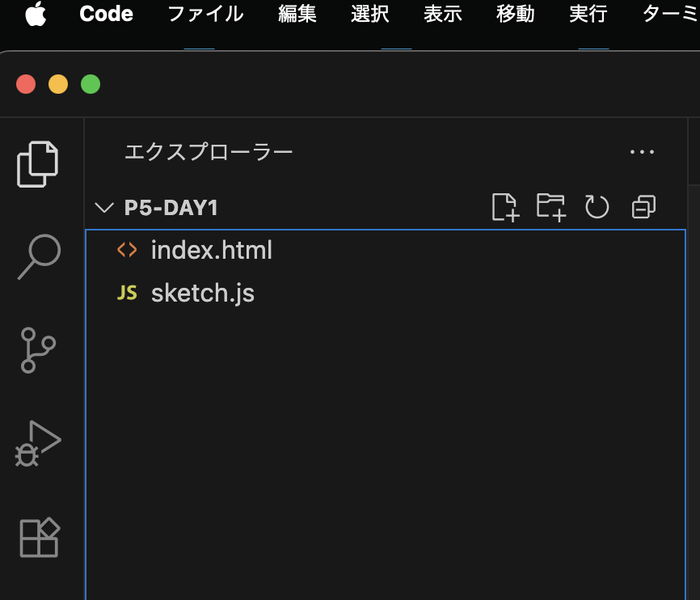Open the 選択 menu
This screenshot has height=600, width=700.
pyautogui.click(x=370, y=15)
